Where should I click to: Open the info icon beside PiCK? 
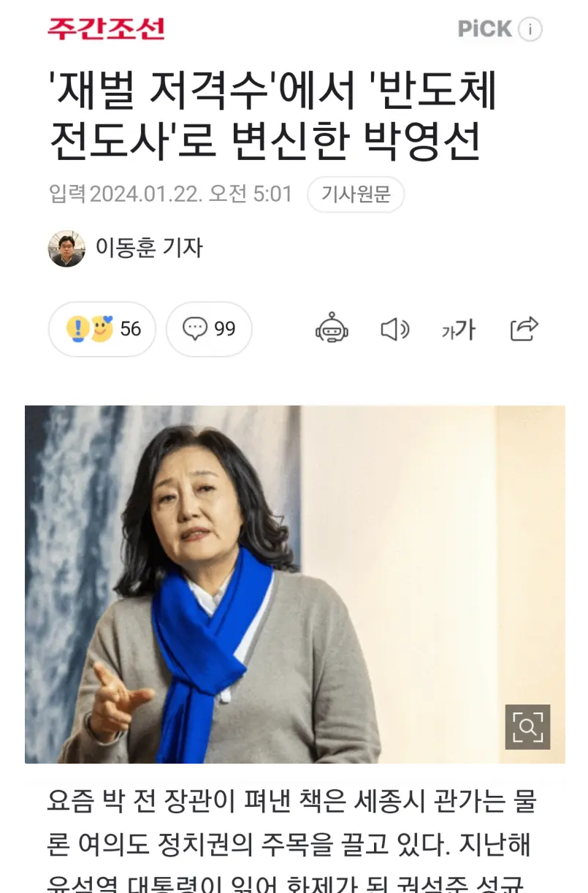(x=530, y=29)
